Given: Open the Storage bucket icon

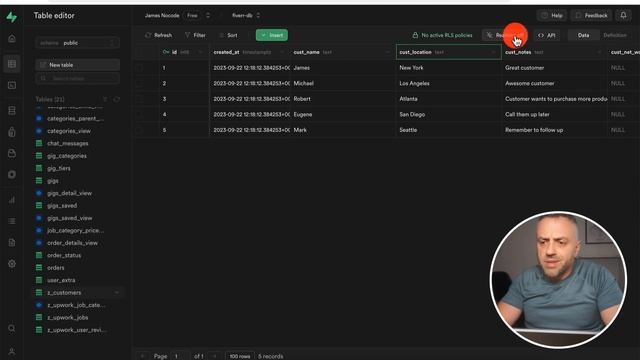Looking at the screenshot, I should tap(12, 153).
